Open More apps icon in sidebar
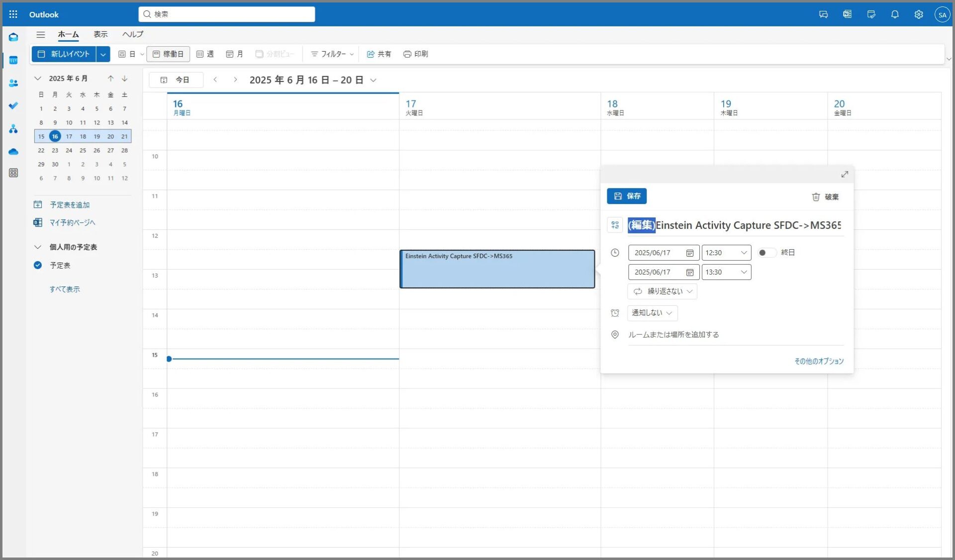 point(13,173)
